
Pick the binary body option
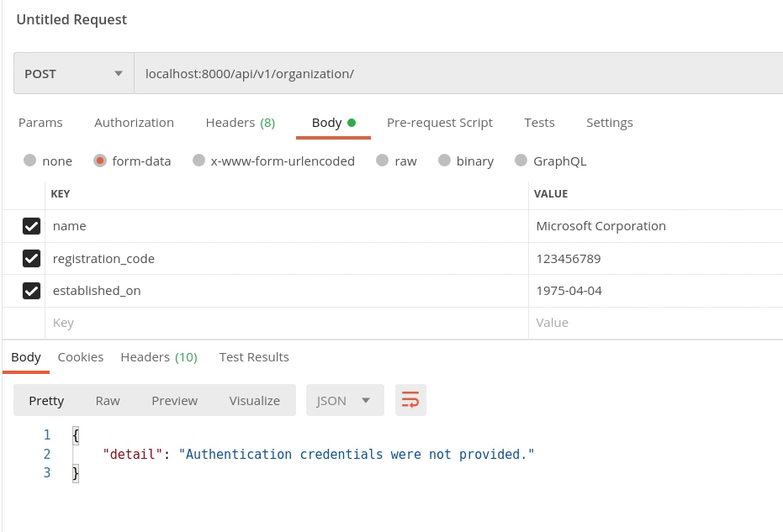tap(444, 161)
